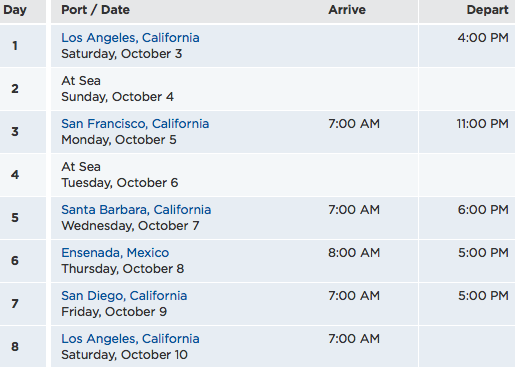515x367 pixels.
Task: Click the Depart column header
Action: 488,10
